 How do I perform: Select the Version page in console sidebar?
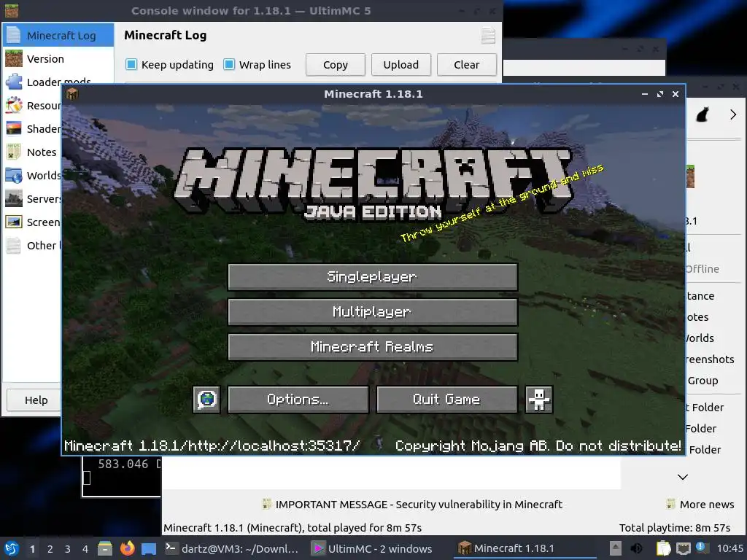coord(58,58)
